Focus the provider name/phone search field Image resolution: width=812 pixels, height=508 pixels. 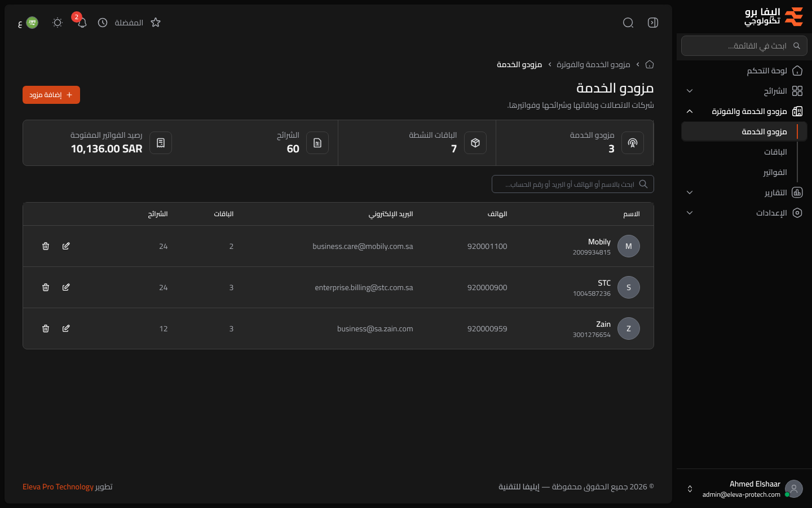(x=573, y=184)
